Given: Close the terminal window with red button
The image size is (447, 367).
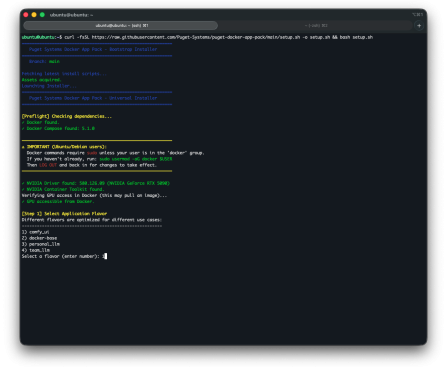Looking at the screenshot, I should (26, 15).
